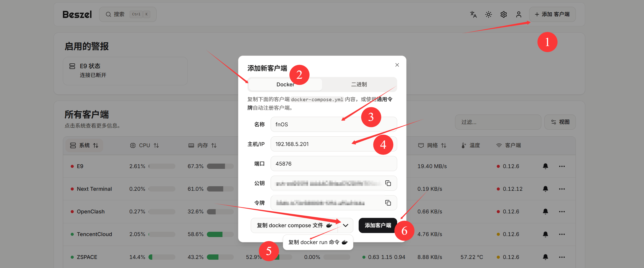
Task: Open settings via the gear icon
Action: click(504, 15)
